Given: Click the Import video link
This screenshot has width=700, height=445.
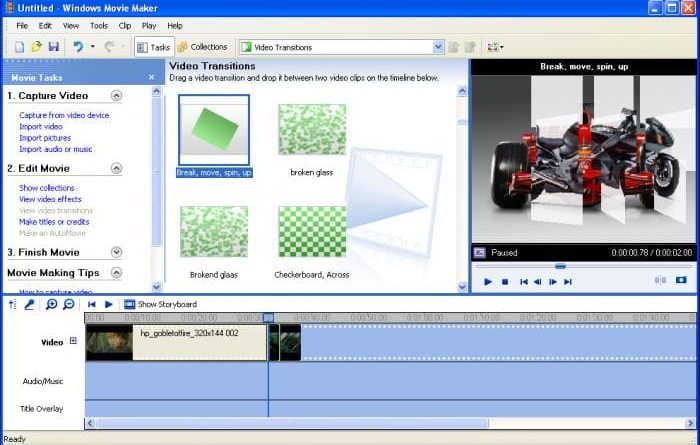Looking at the screenshot, I should click(x=41, y=127).
